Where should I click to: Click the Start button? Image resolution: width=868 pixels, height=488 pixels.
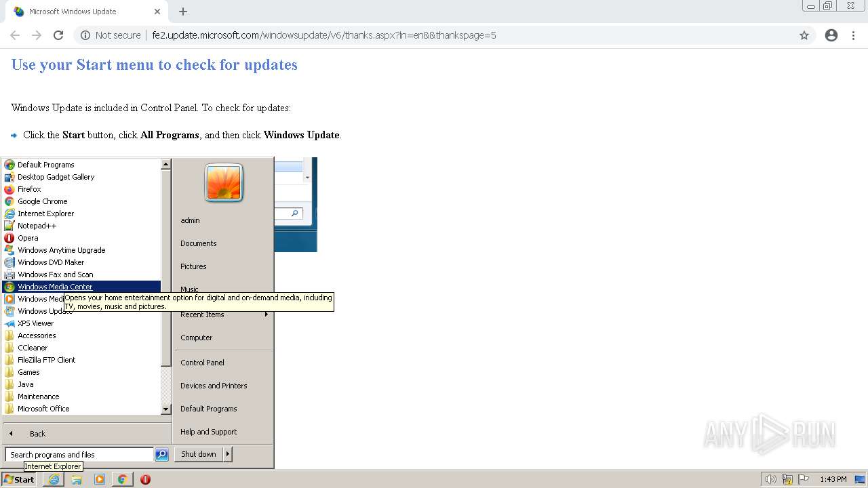coord(20,479)
